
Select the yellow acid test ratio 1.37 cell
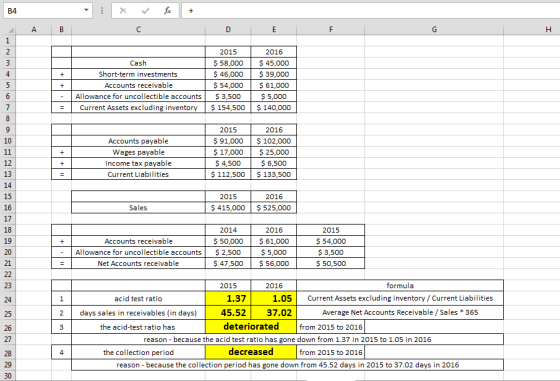228,299
